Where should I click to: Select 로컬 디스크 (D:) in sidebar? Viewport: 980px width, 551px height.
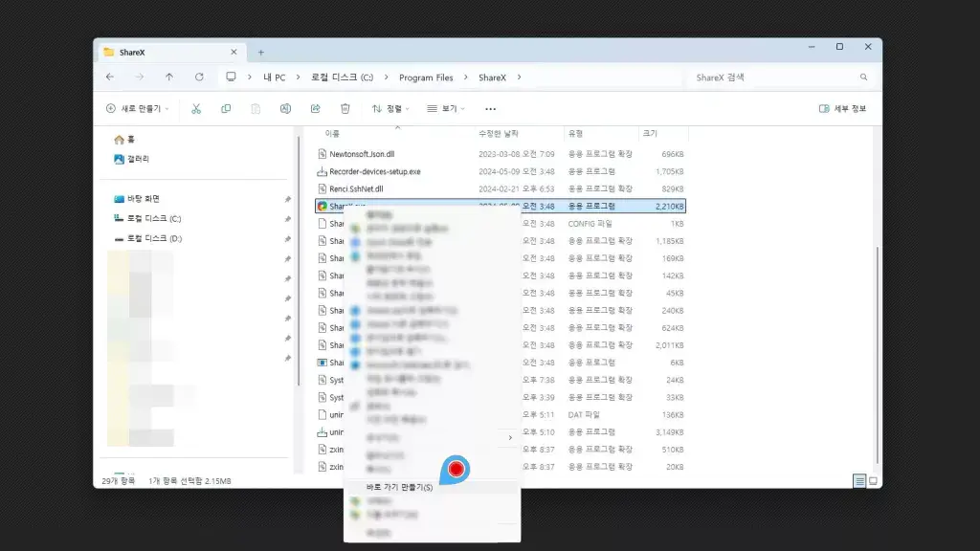click(x=154, y=238)
